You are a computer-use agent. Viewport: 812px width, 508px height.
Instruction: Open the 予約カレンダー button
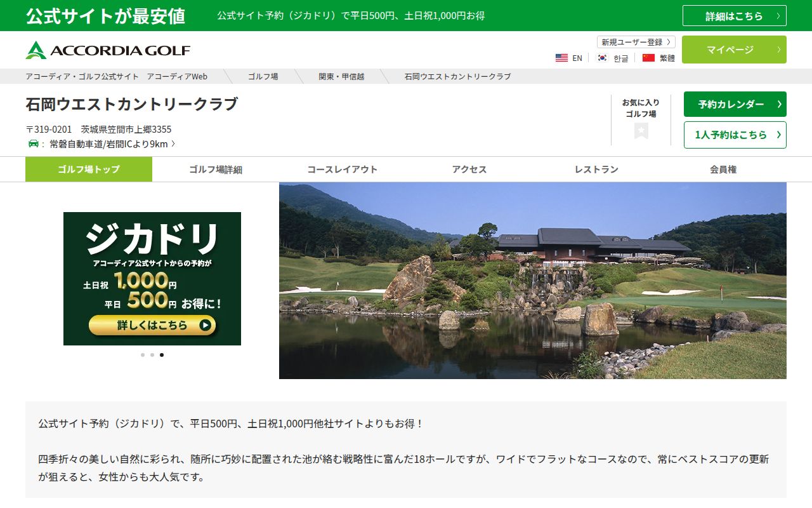[735, 104]
